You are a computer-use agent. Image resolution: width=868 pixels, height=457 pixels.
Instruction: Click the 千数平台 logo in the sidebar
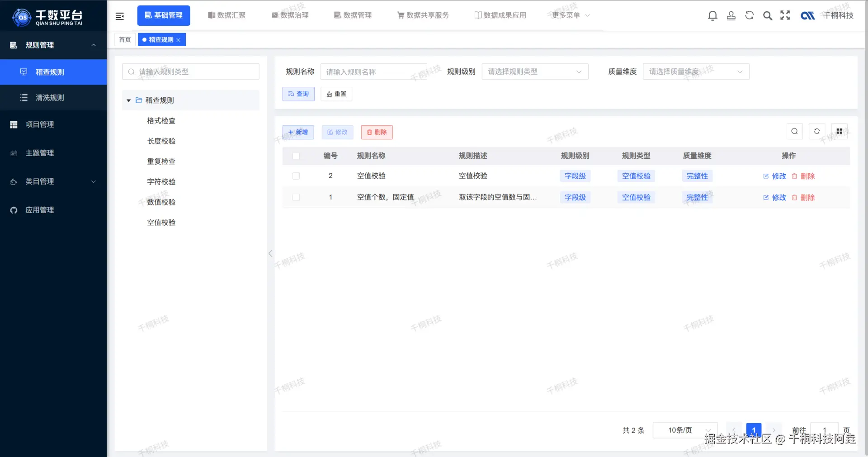(x=47, y=17)
